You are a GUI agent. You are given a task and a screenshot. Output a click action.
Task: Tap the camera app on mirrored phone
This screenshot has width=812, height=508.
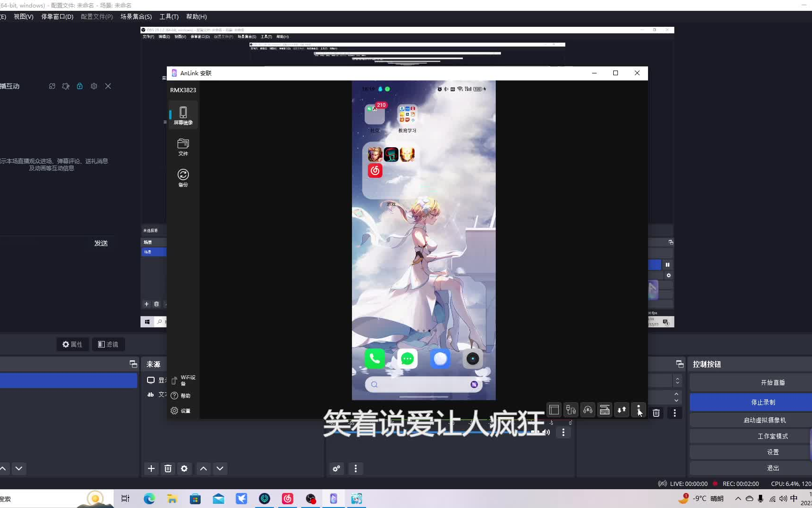tap(473, 359)
